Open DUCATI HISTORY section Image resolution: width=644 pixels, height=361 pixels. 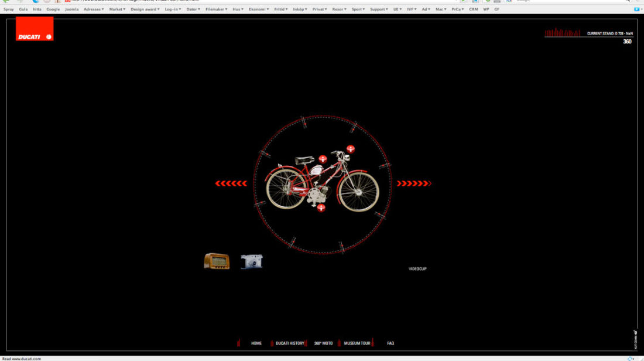click(290, 343)
